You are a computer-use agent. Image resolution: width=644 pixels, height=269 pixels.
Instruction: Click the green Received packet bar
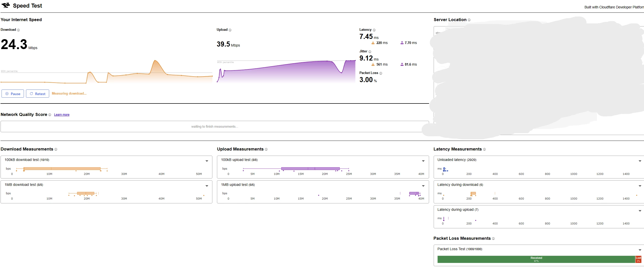tap(536, 259)
